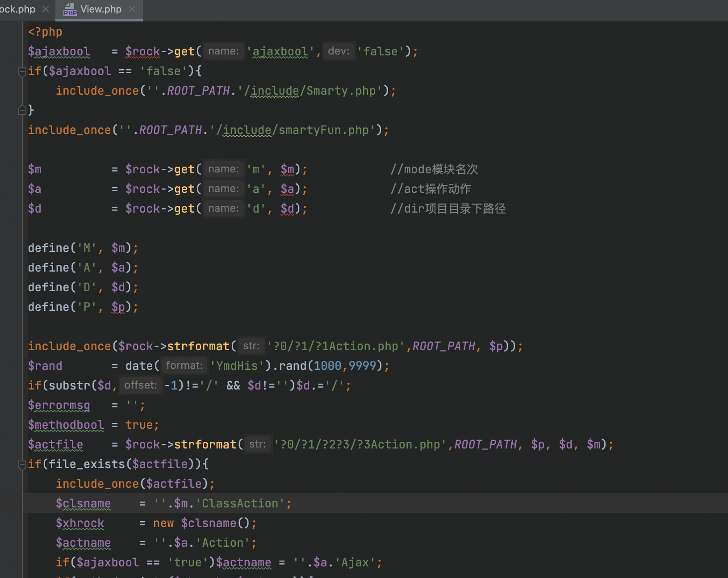Click the $errormsg variable

coord(59,406)
